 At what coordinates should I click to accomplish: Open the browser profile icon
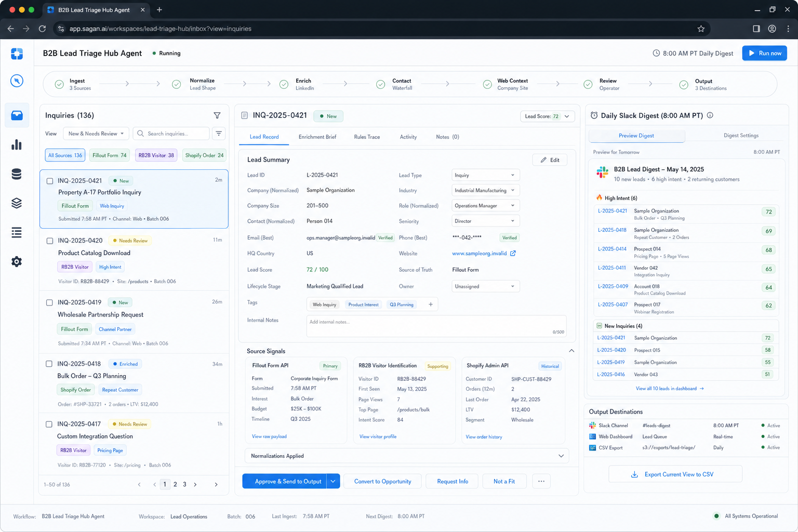[772, 29]
